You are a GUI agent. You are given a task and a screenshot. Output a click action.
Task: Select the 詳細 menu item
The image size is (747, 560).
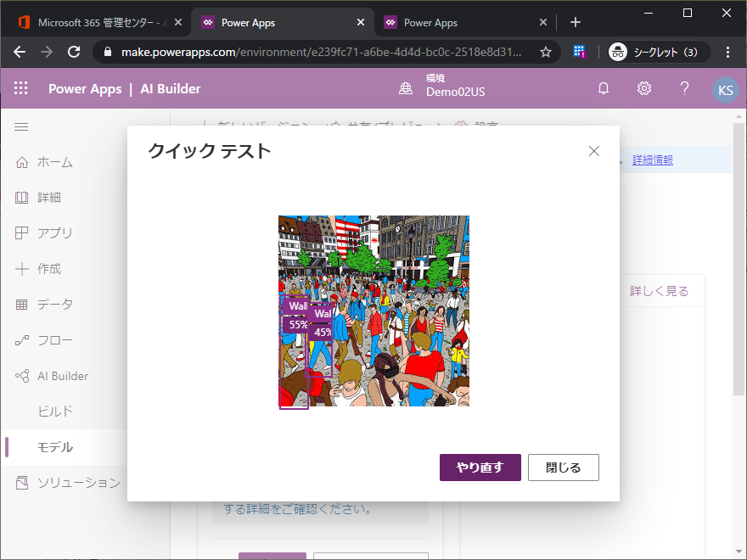pyautogui.click(x=49, y=198)
